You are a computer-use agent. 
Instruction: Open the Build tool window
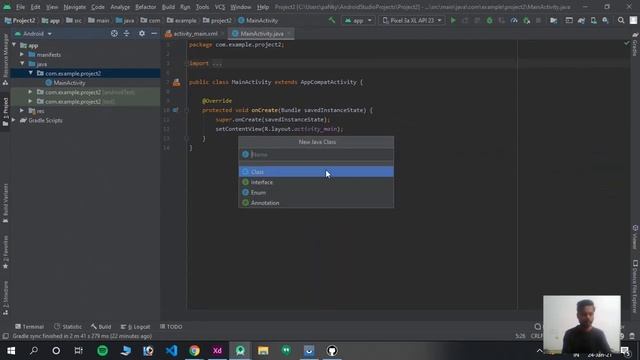pos(101,327)
